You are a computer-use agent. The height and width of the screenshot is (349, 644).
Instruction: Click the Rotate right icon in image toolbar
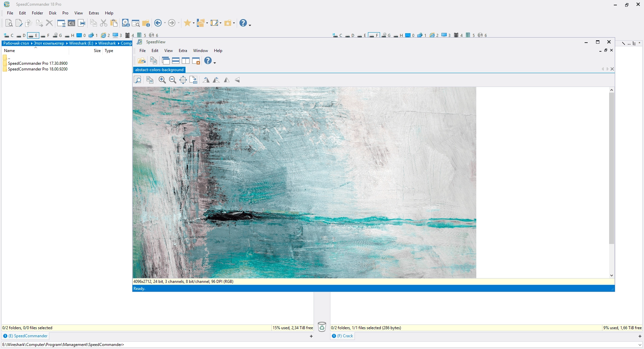[206, 80]
